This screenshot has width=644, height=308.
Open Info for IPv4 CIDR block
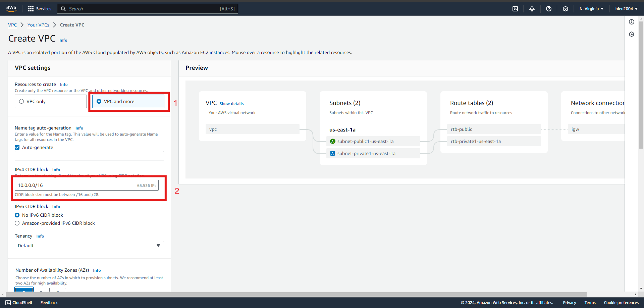tap(56, 170)
